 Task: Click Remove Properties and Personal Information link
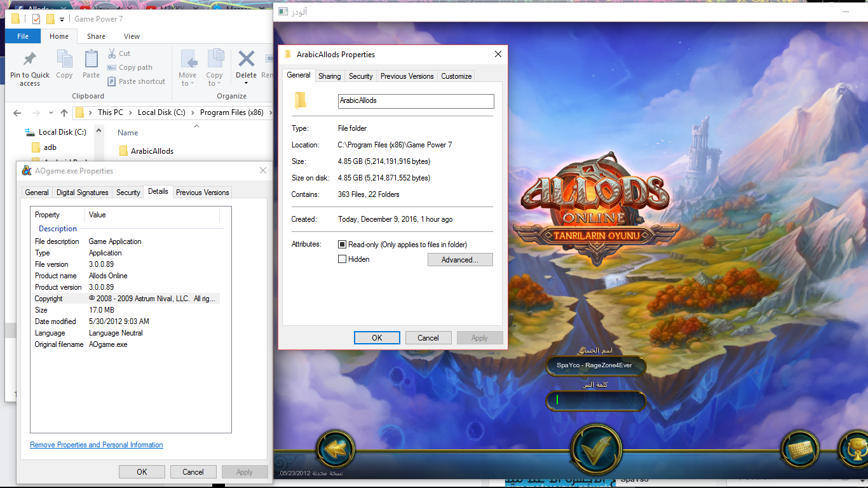pyautogui.click(x=97, y=445)
